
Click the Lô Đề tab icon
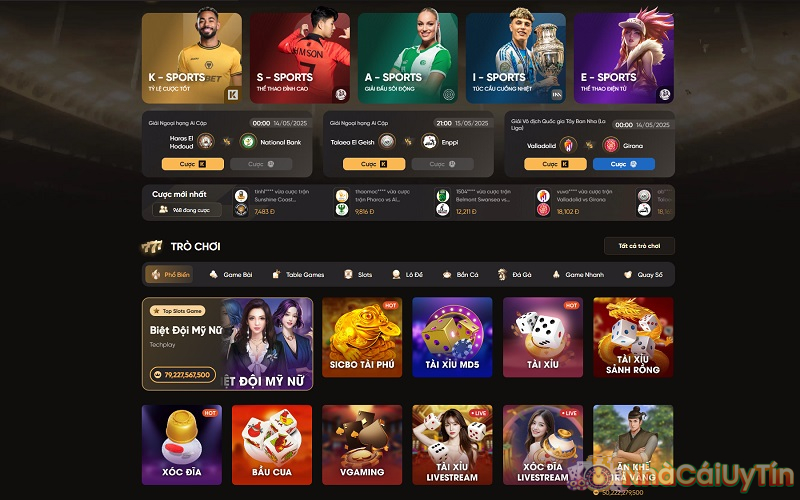pyautogui.click(x=396, y=274)
